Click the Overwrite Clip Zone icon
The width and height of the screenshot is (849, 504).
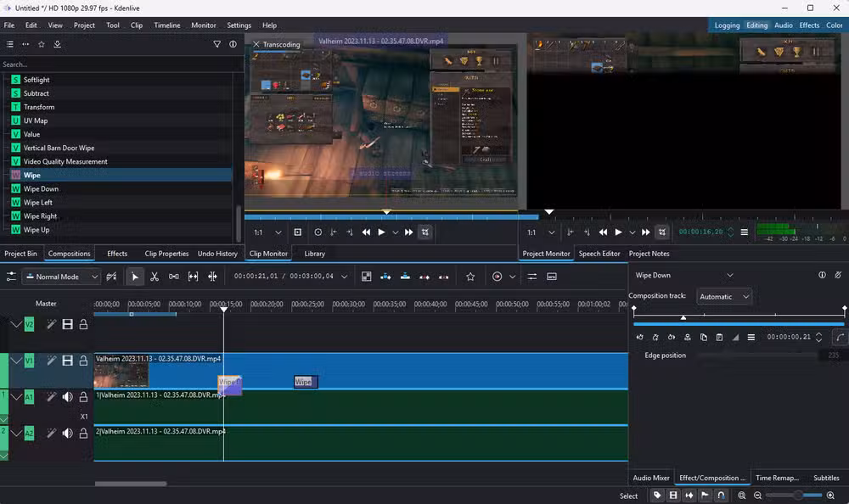click(405, 277)
